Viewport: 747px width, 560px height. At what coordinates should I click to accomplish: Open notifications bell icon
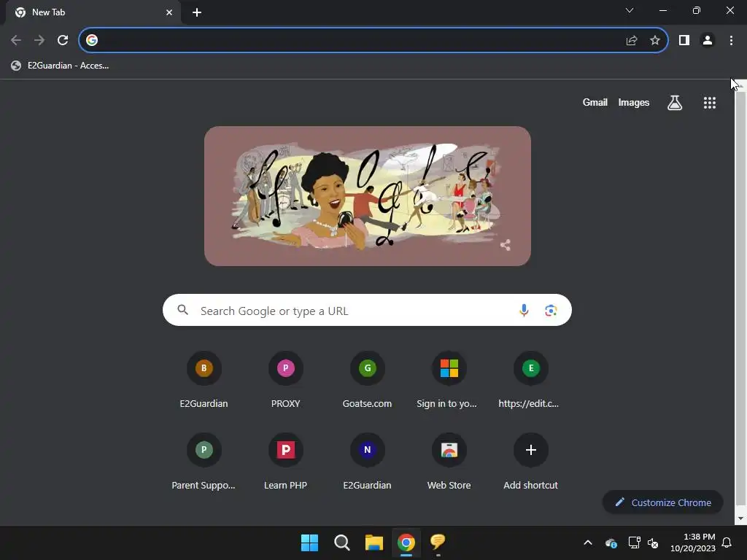[x=727, y=542]
